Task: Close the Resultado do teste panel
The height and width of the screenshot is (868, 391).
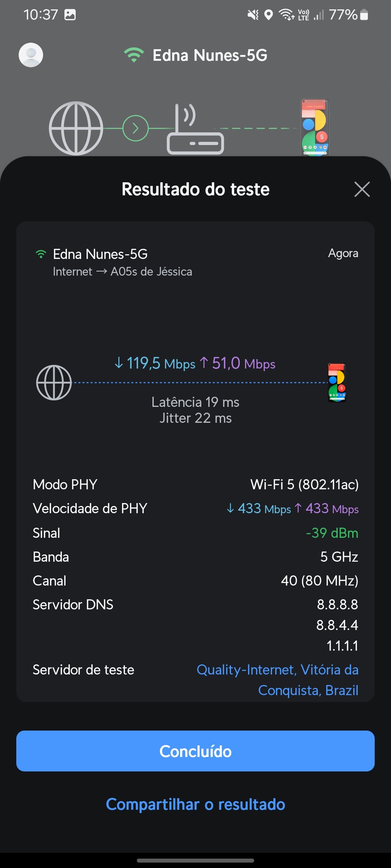Action: point(362,189)
